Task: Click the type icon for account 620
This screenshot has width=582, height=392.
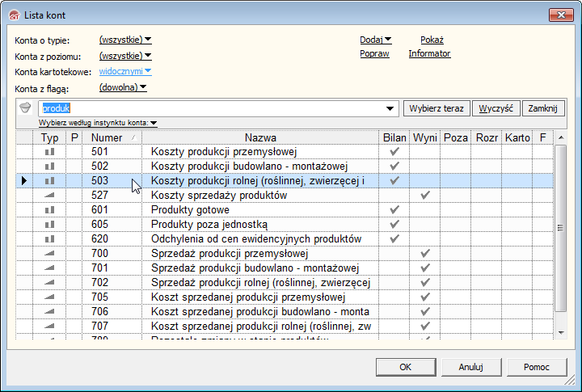Action: tap(49, 239)
